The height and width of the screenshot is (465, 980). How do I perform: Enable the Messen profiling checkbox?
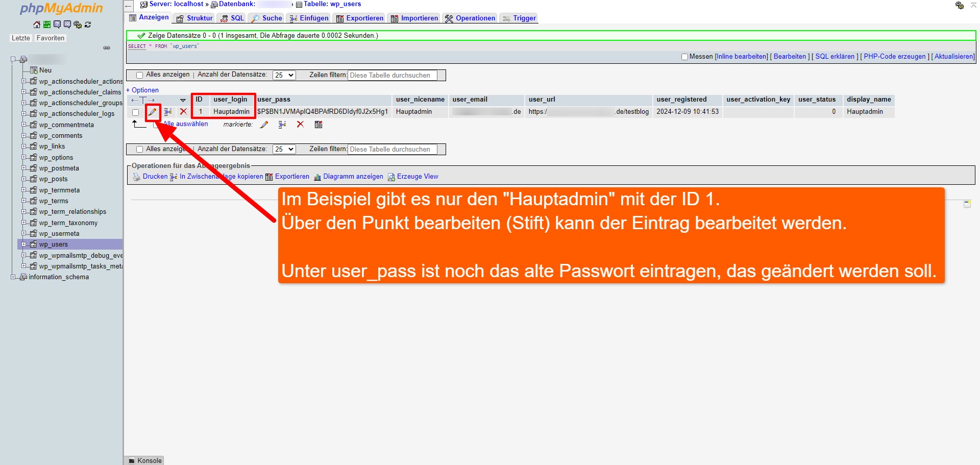pos(685,57)
